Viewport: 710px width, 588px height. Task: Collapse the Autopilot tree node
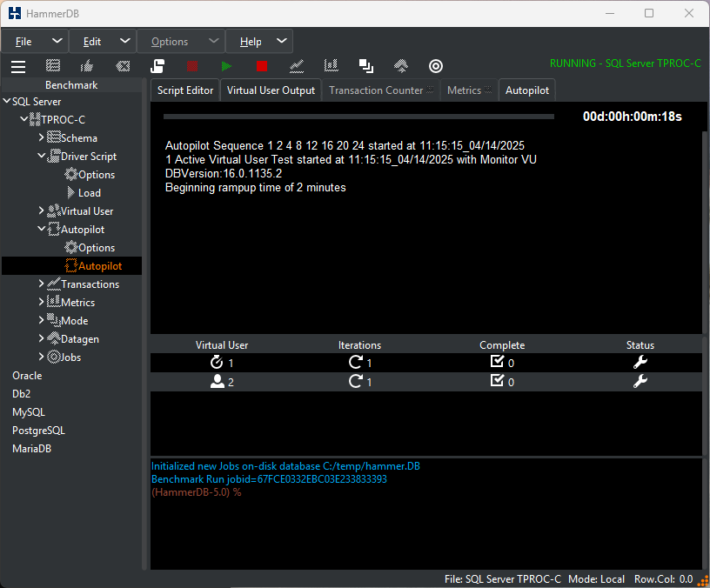point(41,229)
